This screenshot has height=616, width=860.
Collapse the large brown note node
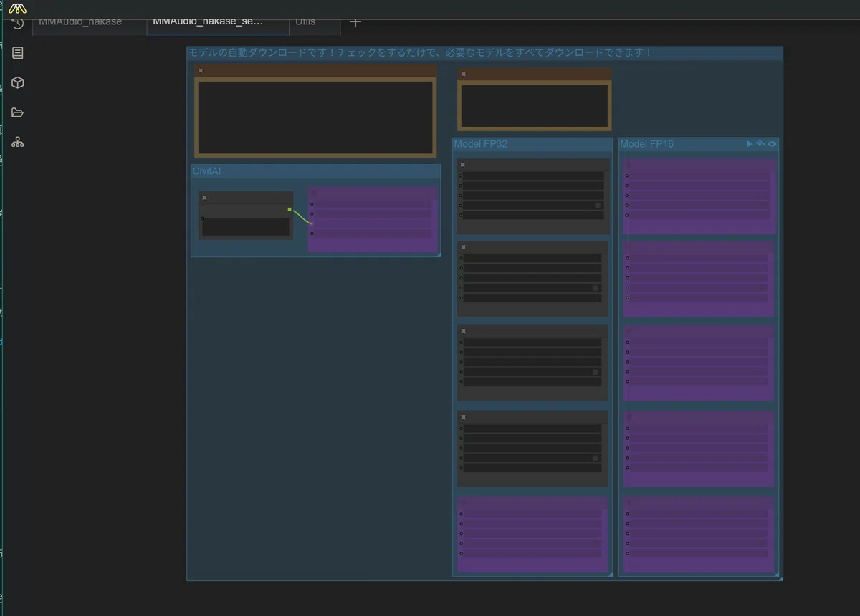[x=201, y=70]
